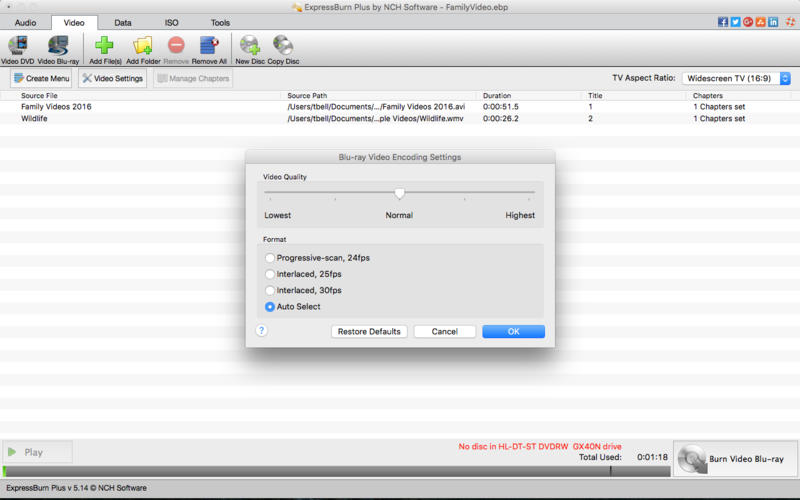Open the Facebook share icon

[723, 22]
